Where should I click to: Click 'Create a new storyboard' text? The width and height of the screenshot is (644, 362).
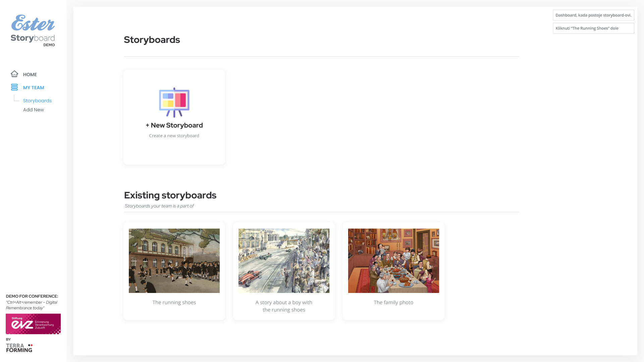(174, 136)
